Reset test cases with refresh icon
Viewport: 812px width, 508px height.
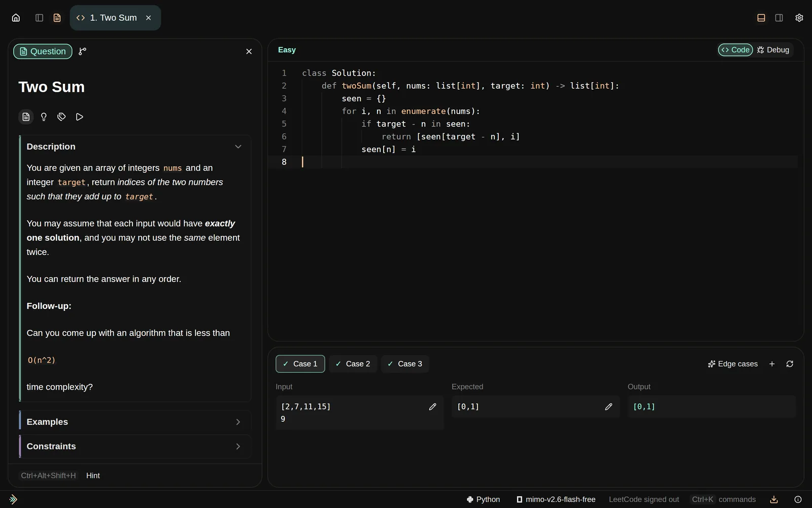[790, 364]
